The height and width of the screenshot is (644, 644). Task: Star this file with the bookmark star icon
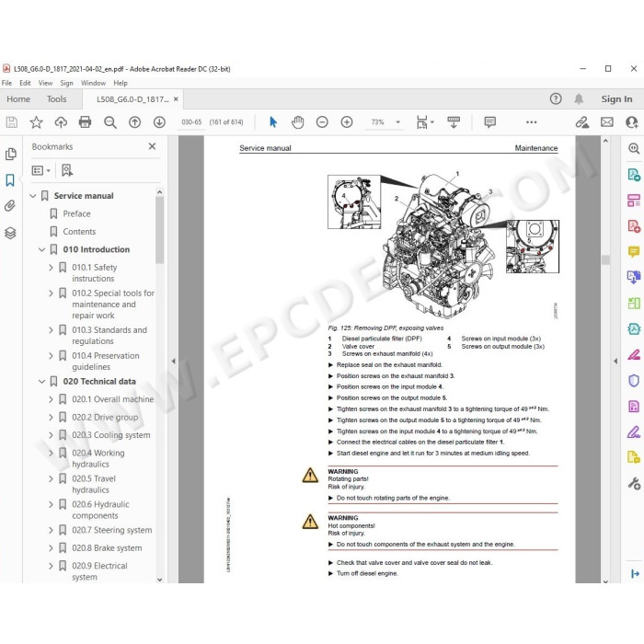pos(36,122)
